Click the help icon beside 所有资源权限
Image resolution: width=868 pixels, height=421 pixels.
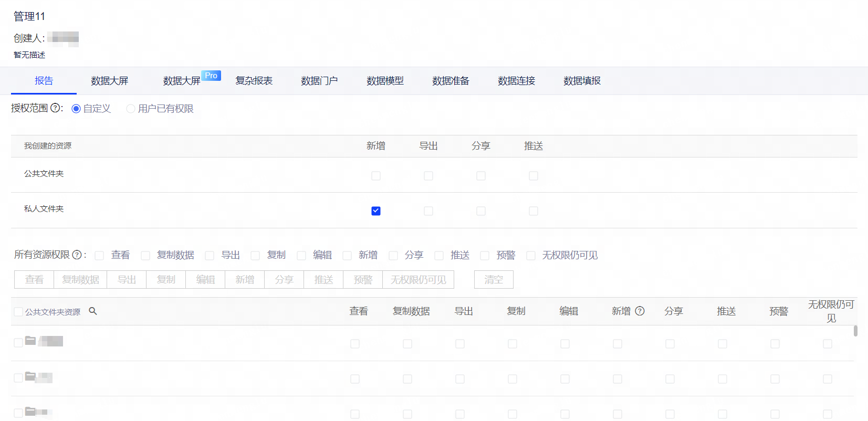click(77, 255)
